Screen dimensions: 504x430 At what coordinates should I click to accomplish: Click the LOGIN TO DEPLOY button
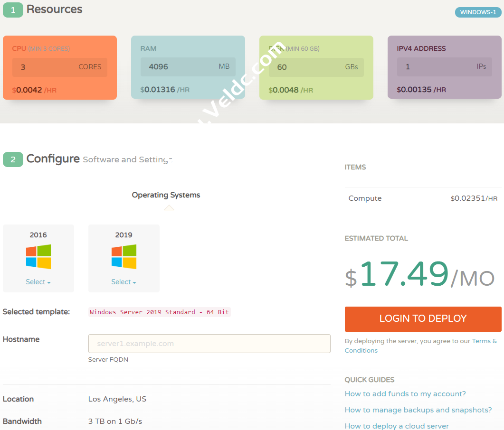pos(423,319)
